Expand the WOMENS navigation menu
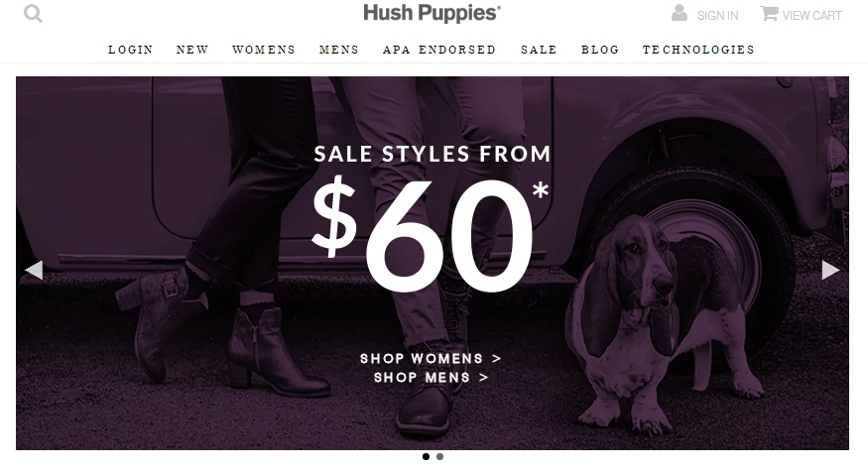868x472 pixels. click(x=264, y=50)
